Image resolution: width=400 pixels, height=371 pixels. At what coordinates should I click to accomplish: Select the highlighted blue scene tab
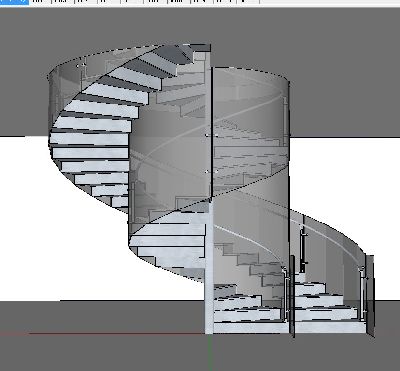point(14,1)
